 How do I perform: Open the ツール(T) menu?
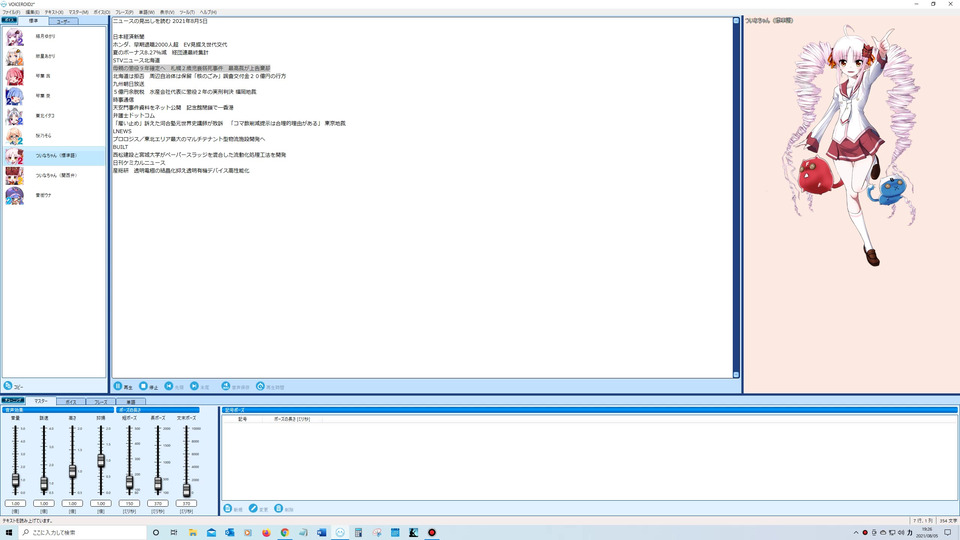pyautogui.click(x=187, y=12)
